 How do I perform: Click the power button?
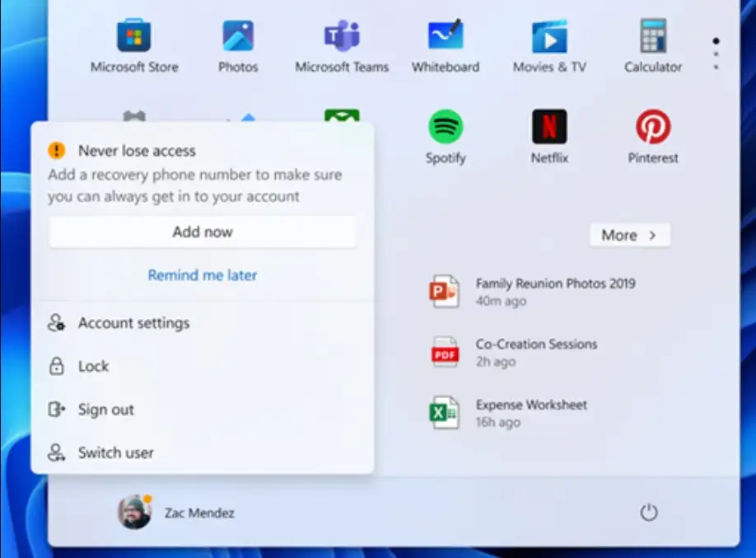click(x=648, y=511)
